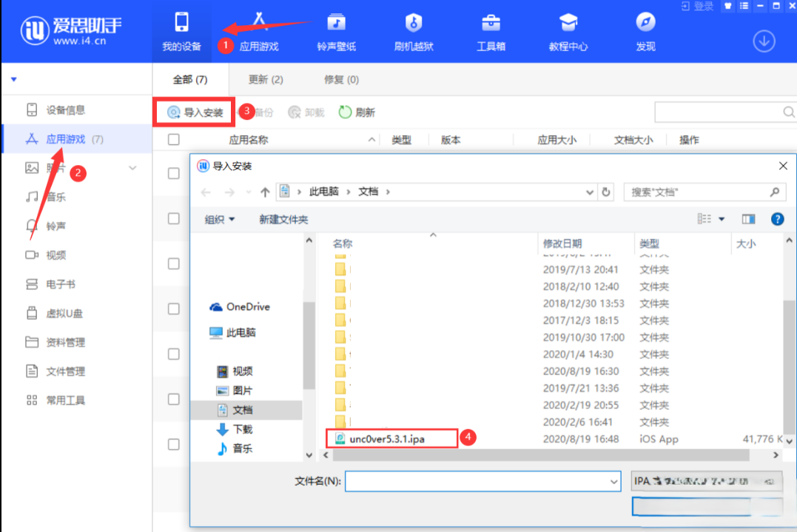Tick the second app row checkbox

(x=173, y=218)
